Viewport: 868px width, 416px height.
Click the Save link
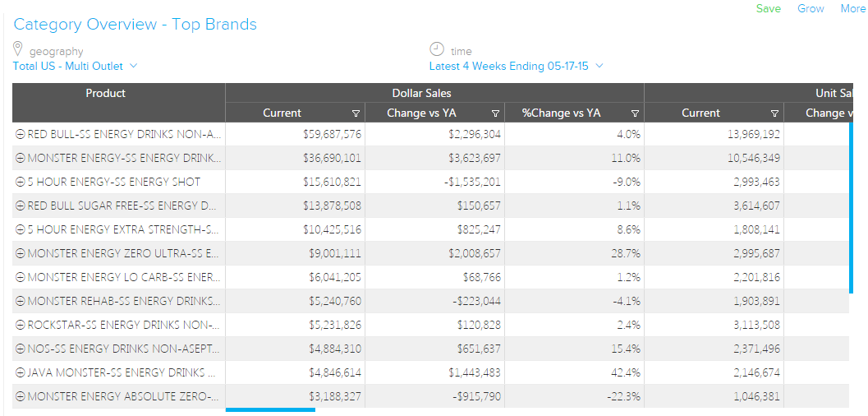pos(768,8)
